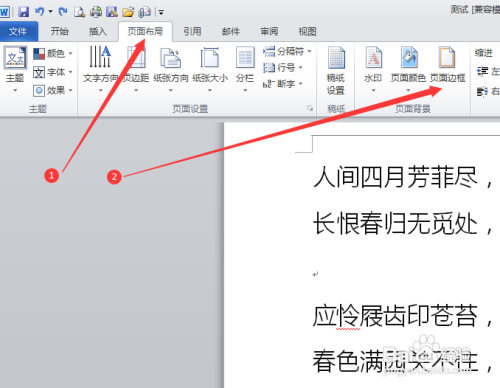Image resolution: width=500 pixels, height=388 pixels.
Task: Redo the last action
Action: (x=63, y=12)
